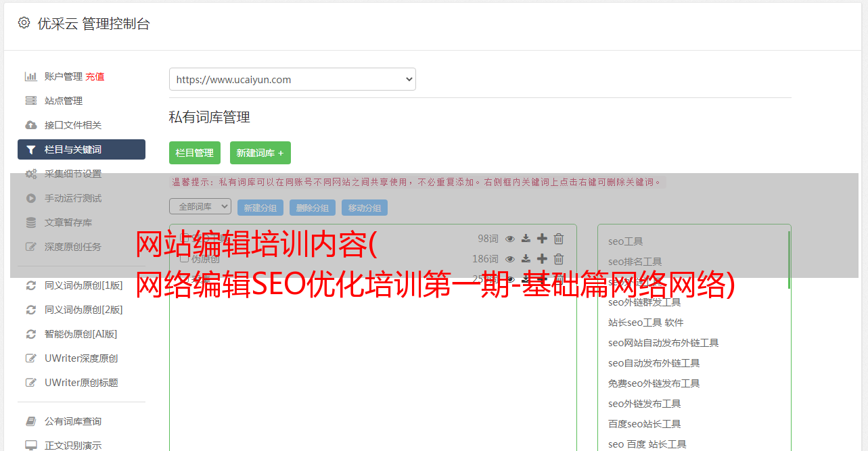Open 智能伪原创[AI版] in the sidebar
This screenshot has width=868, height=451.
coord(81,334)
